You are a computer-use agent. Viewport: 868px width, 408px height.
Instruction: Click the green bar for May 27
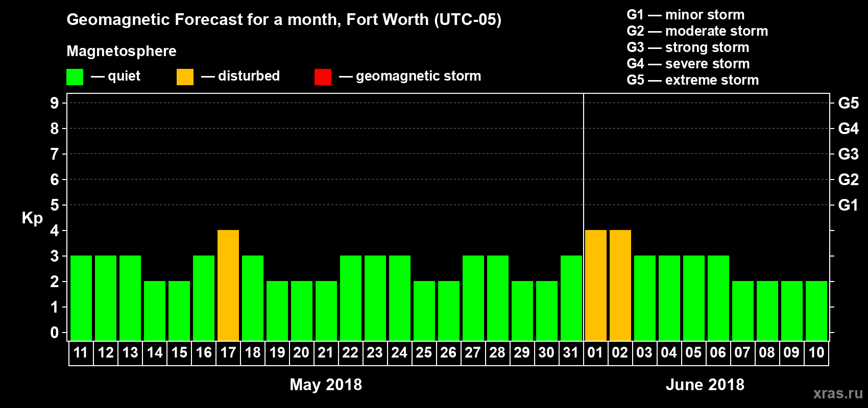click(473, 298)
